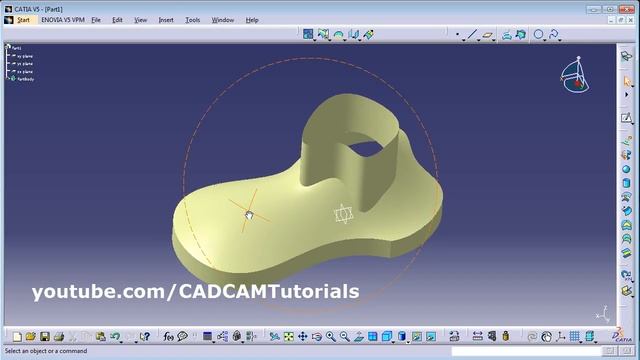Select the Circle tool in top toolbar
This screenshot has height=360, width=640.
538,35
